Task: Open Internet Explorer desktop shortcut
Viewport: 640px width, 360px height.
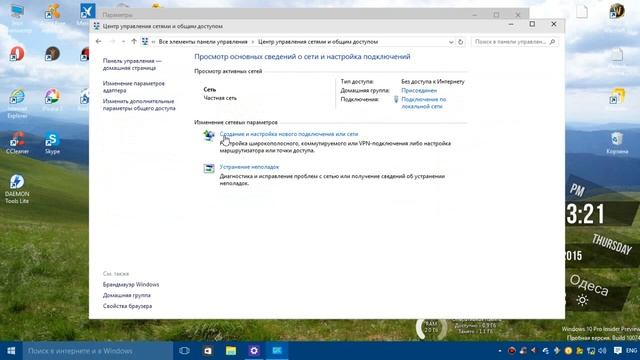Action: click(x=17, y=103)
